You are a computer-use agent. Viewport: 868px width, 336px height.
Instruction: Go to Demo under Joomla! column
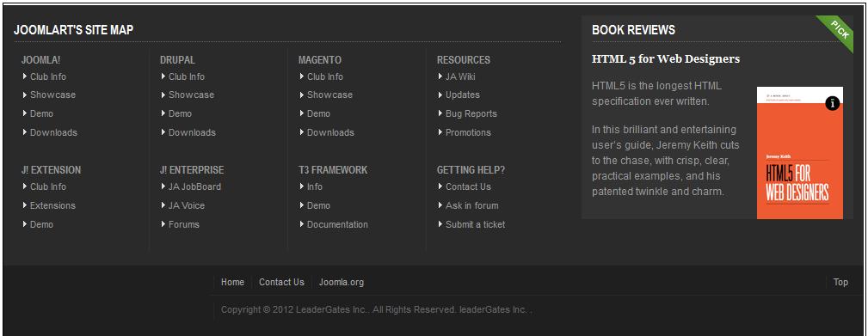tap(41, 113)
